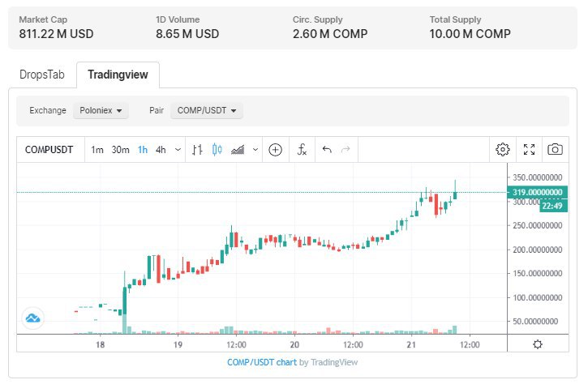Viewport: 588px width, 384px height.
Task: Click the latest green candlestick on the chart
Action: (x=455, y=195)
